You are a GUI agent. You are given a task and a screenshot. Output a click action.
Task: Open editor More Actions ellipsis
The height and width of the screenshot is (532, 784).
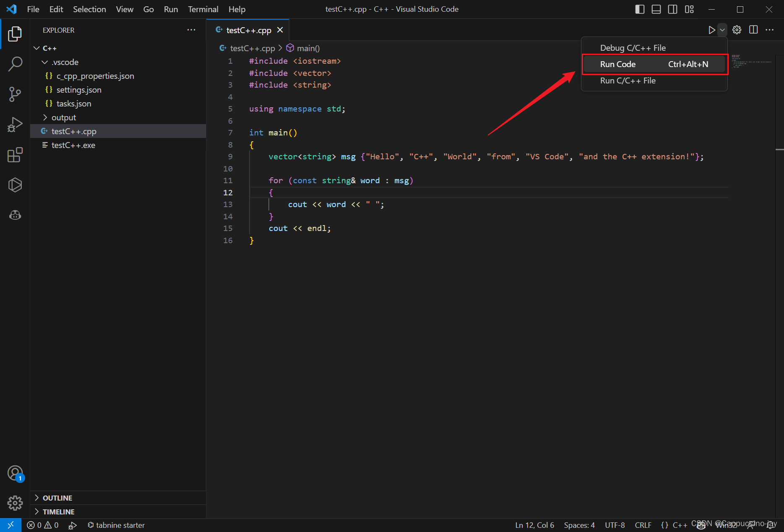point(769,30)
